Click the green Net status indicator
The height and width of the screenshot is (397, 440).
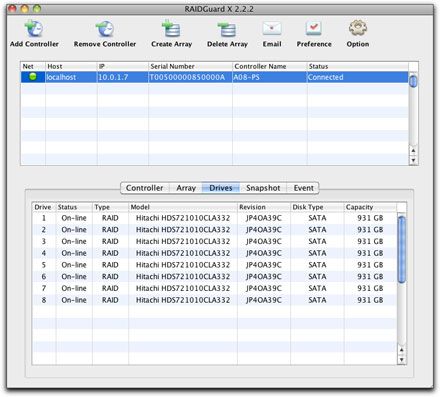(x=33, y=77)
